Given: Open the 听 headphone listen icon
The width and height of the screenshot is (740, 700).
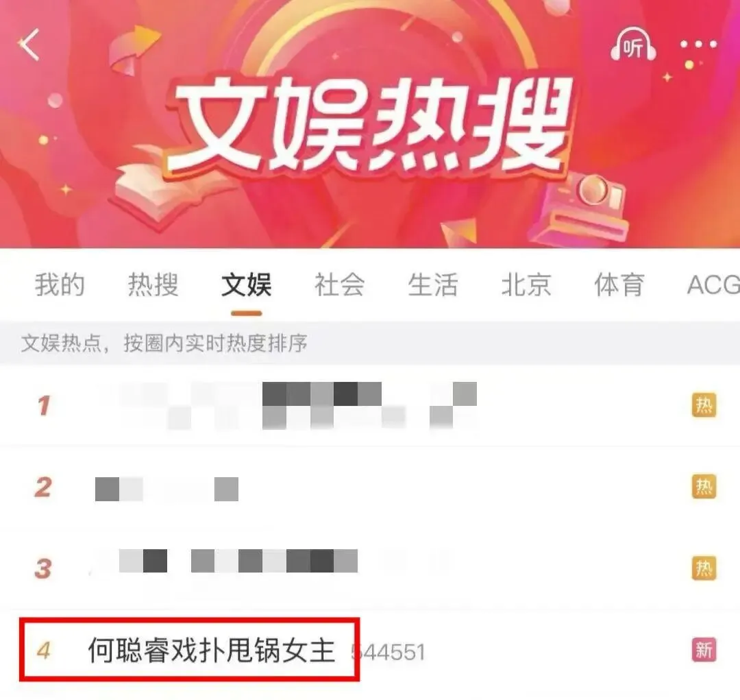Looking at the screenshot, I should coord(633,45).
